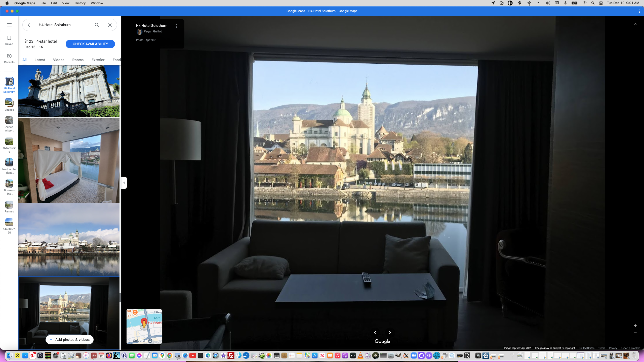The height and width of the screenshot is (362, 644).
Task: Open the Zurich Airport recent place
Action: pos(9,120)
